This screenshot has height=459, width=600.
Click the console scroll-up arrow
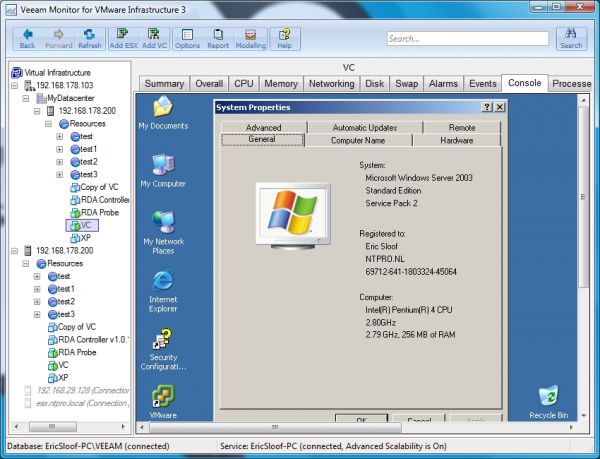[x=583, y=101]
